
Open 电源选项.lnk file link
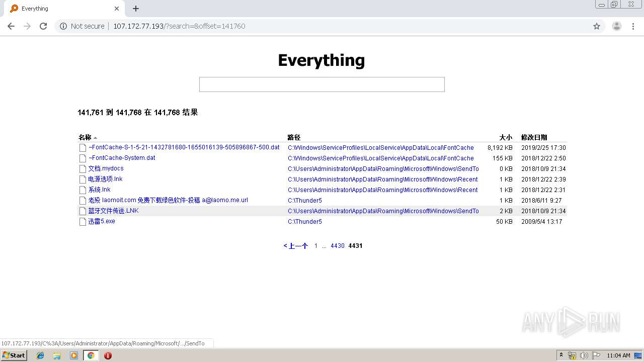105,179
